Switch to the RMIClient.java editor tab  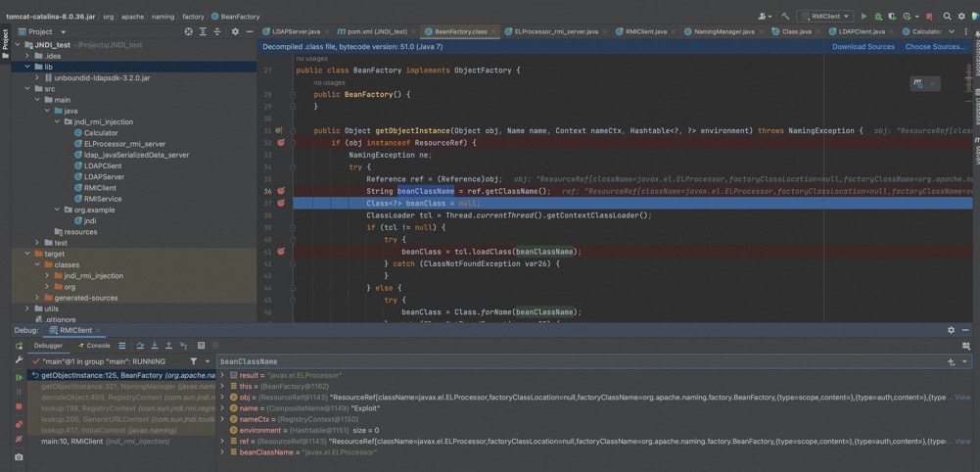click(x=644, y=31)
